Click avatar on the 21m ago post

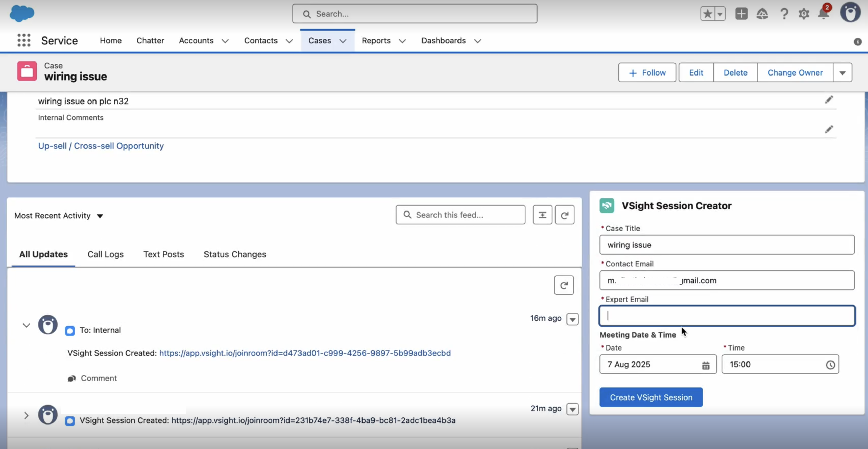(x=47, y=415)
